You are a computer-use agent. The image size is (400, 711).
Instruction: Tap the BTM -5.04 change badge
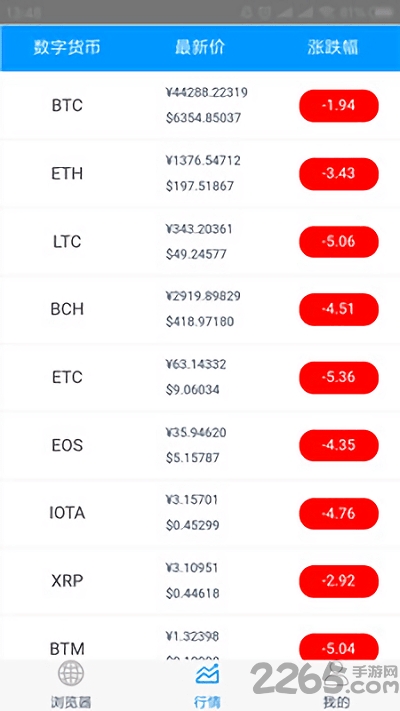coord(338,648)
